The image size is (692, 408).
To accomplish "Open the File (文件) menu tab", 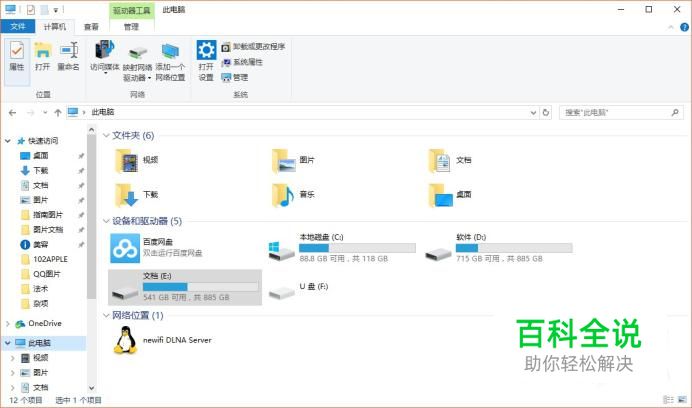I will point(18,27).
